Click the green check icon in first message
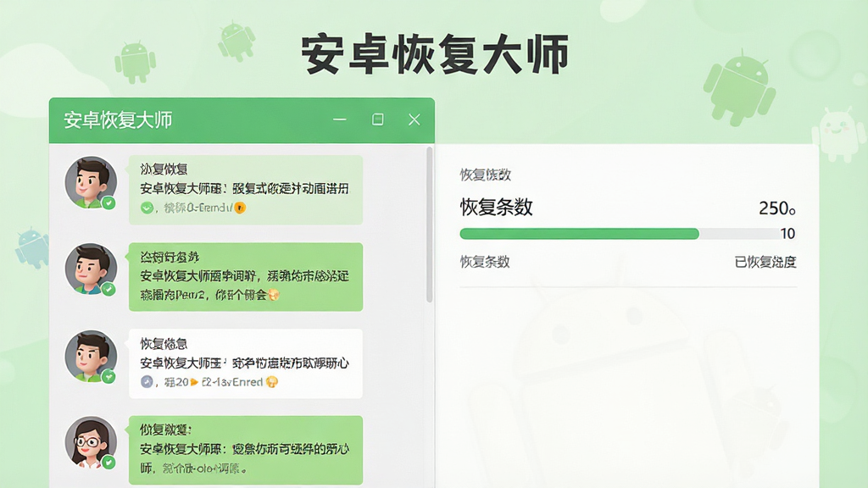The width and height of the screenshot is (868, 488). [x=147, y=208]
